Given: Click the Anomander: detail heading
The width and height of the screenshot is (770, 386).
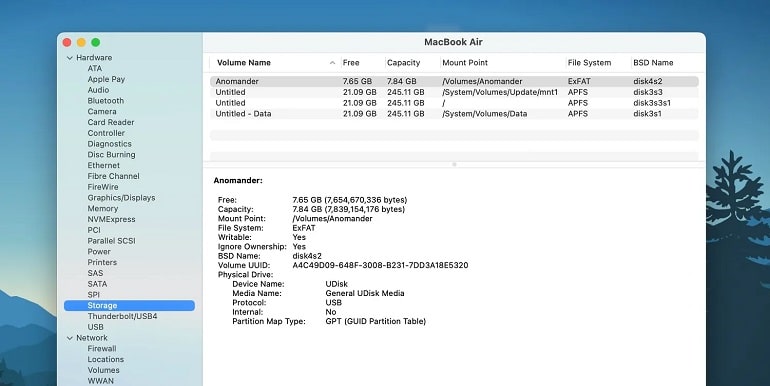Looking at the screenshot, I should point(238,181).
